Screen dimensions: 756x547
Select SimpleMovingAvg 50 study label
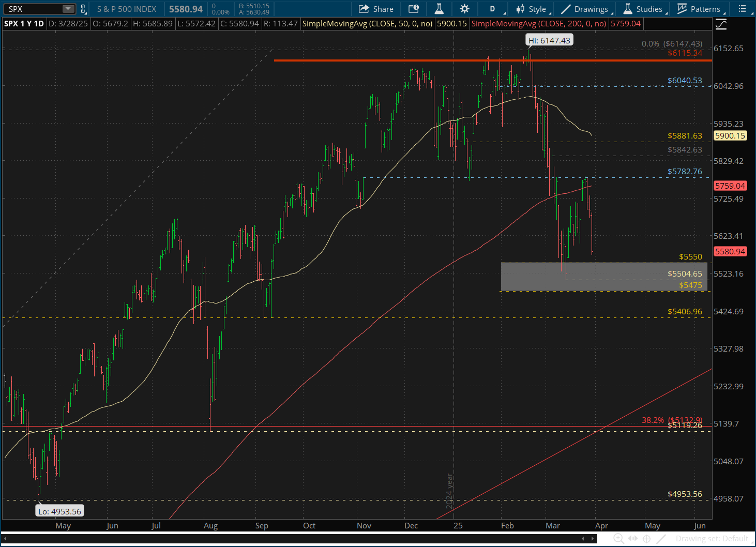point(367,24)
